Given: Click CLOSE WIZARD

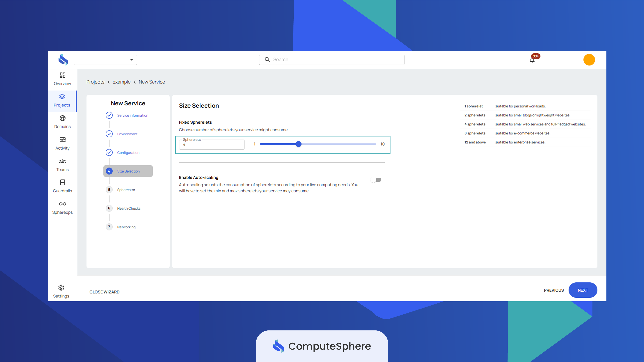Looking at the screenshot, I should point(104,292).
